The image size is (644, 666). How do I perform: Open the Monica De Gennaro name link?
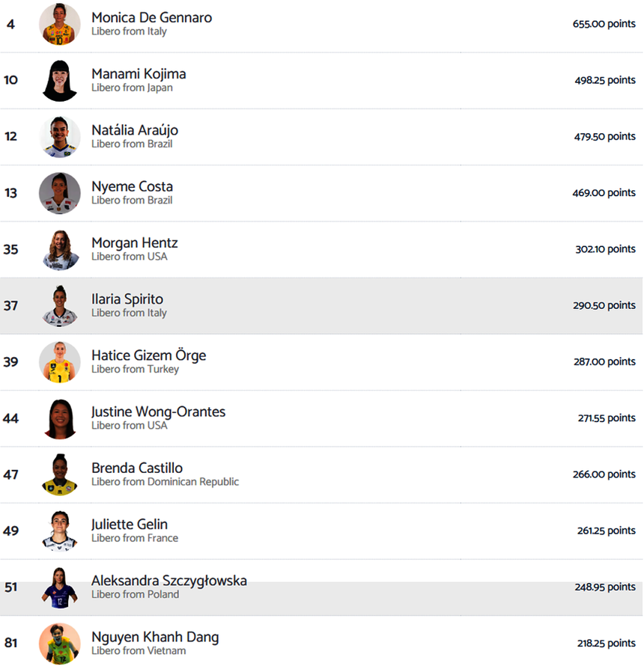click(151, 17)
